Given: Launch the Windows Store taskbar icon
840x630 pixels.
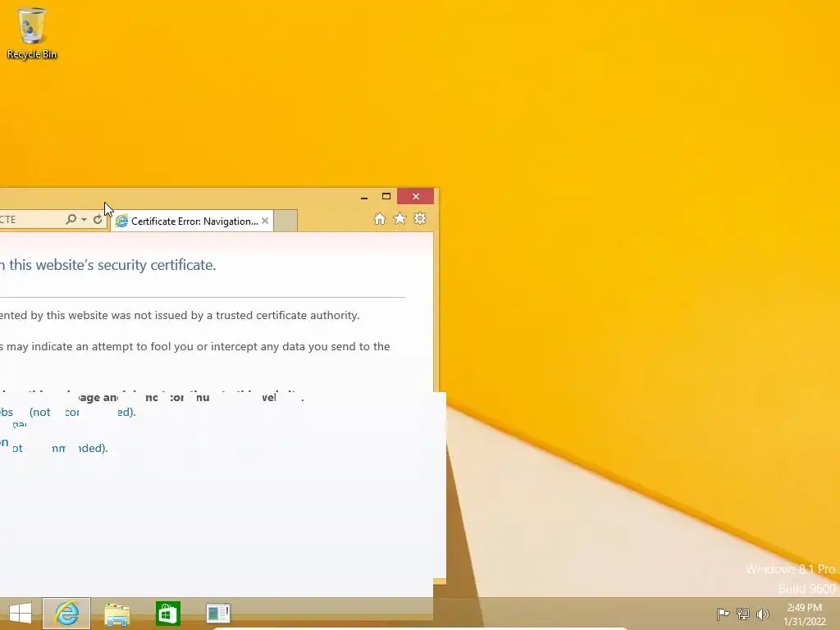Looking at the screenshot, I should click(167, 614).
